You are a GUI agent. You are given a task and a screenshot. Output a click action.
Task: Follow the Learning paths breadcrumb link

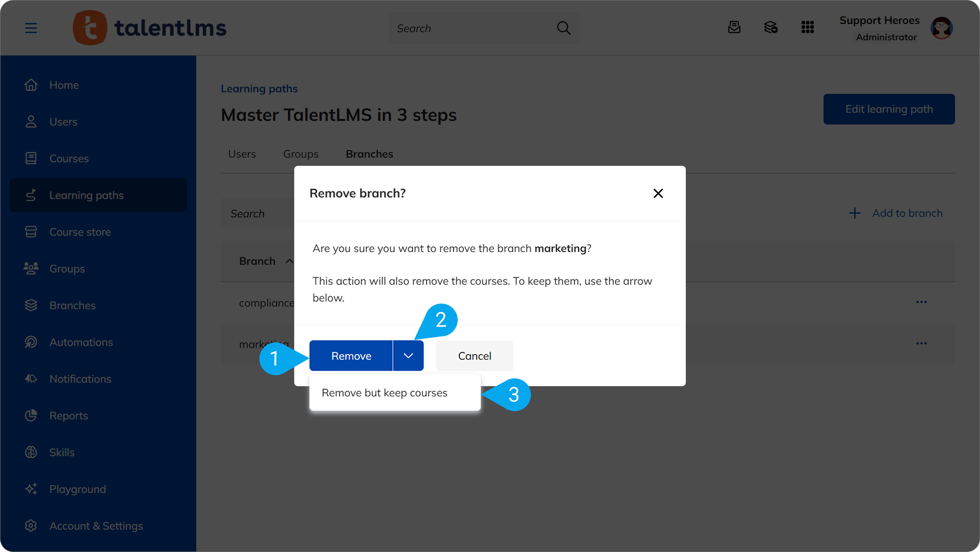(x=259, y=89)
